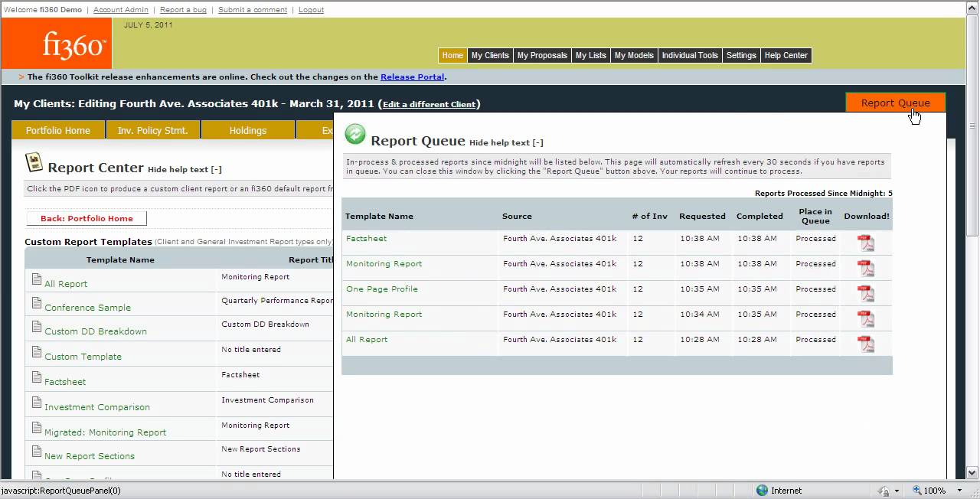Click the Logout link
This screenshot has height=499, width=980.
(x=311, y=10)
